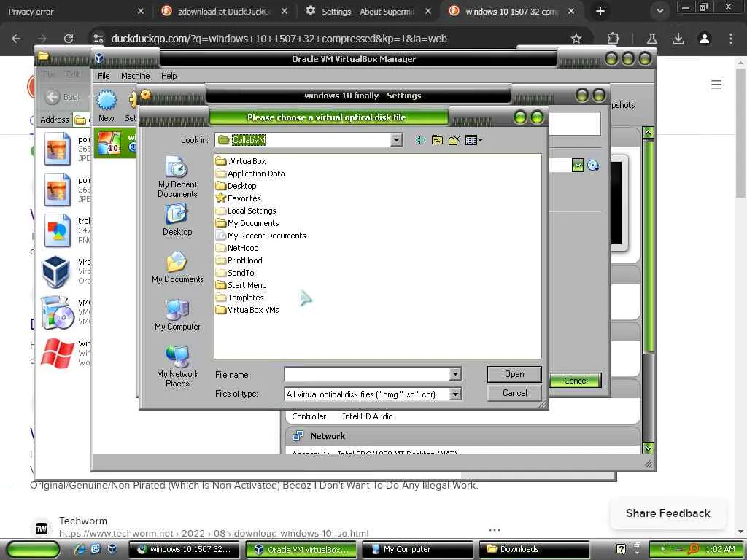Click the green Cancel button in Settings window
The height and width of the screenshot is (560, 747).
(x=576, y=381)
